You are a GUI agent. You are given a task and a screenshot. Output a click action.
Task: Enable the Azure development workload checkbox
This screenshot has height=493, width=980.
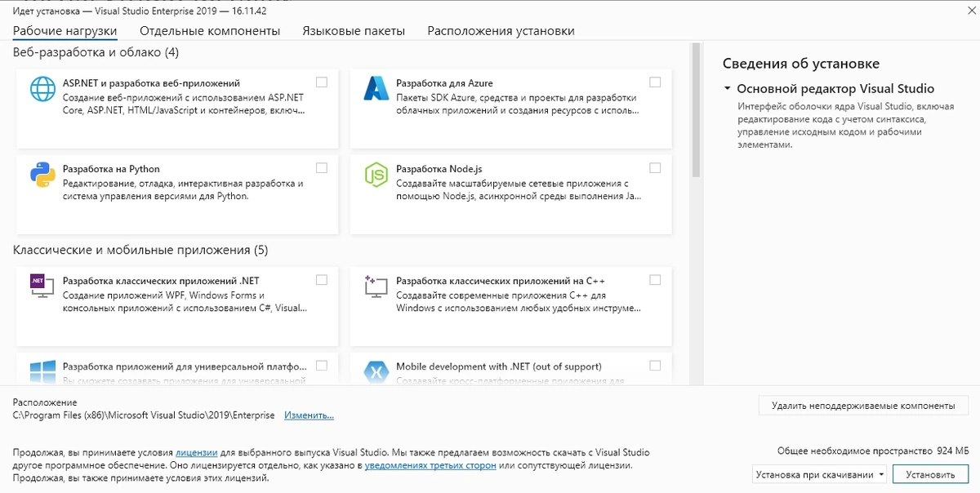click(x=655, y=82)
